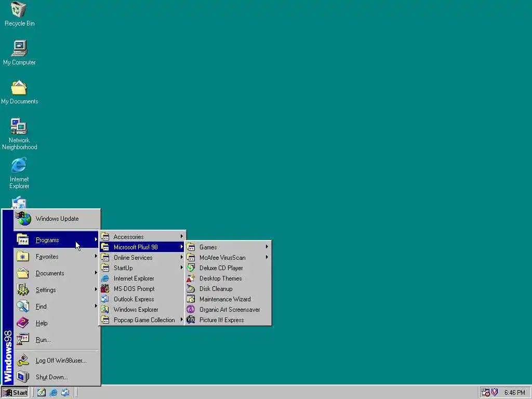Click the Windows Update globe icon
The width and height of the screenshot is (532, 399).
coord(24,219)
